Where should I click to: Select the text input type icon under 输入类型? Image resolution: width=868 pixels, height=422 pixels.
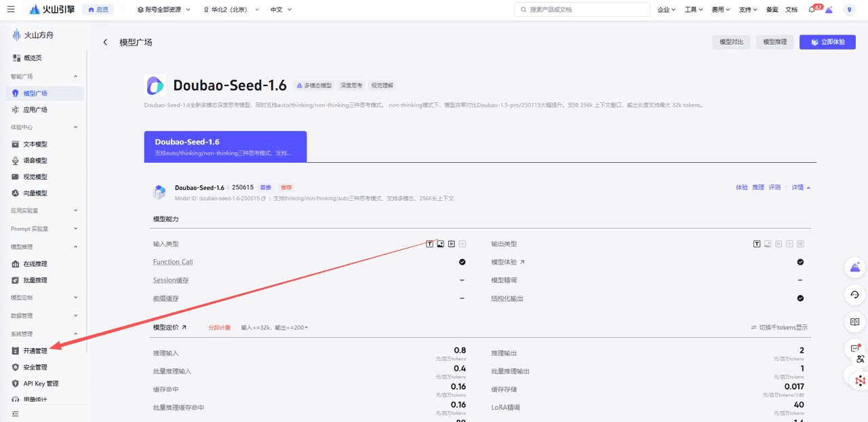[x=429, y=243]
